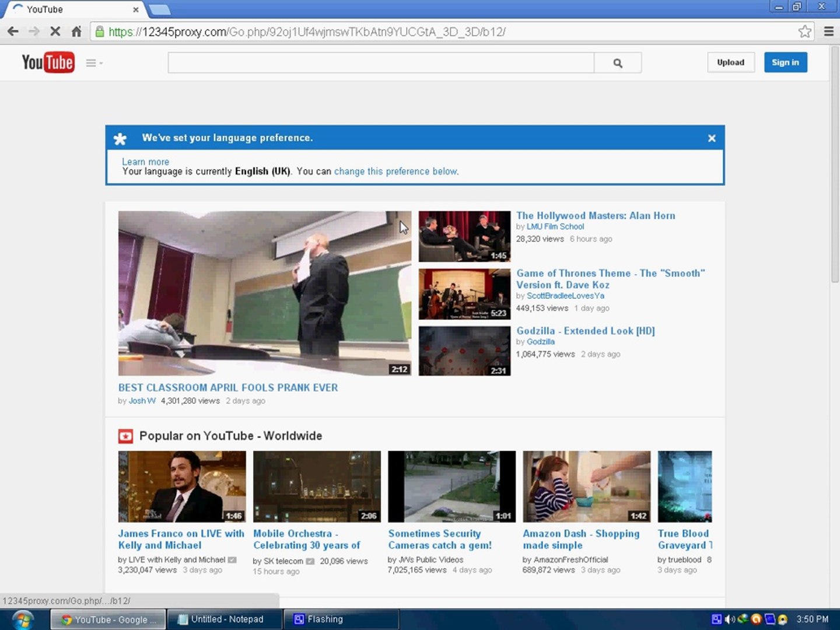Screen dimensions: 840x630
Task: Click the browser forward arrow
Action: pos(34,32)
